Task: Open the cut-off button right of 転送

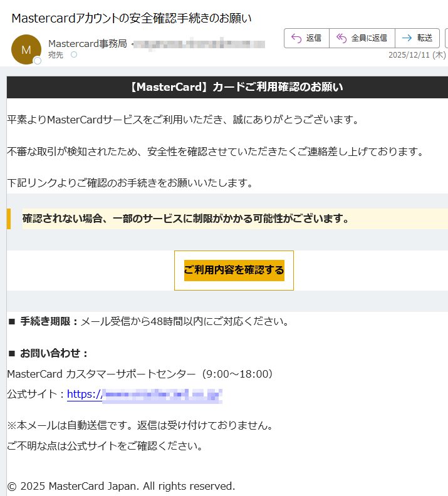Action: (446, 38)
